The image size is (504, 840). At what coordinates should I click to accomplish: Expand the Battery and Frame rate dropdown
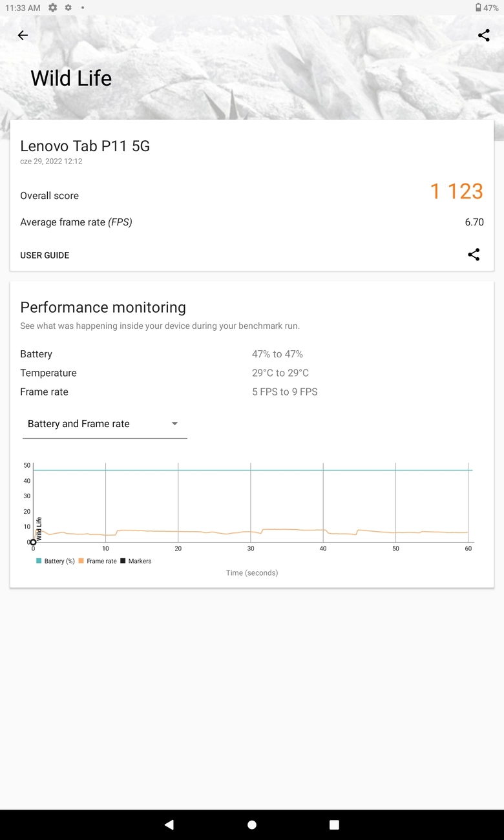click(x=105, y=424)
